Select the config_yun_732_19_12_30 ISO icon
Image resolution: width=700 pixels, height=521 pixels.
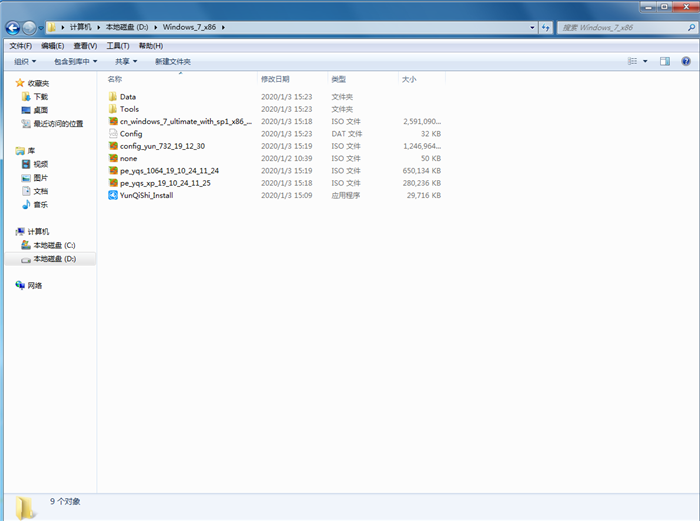(x=113, y=146)
